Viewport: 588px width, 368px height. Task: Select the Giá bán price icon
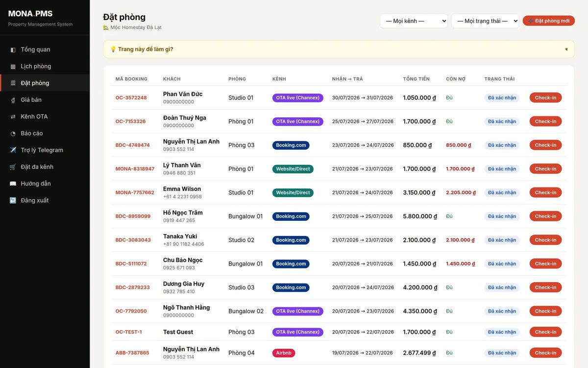tap(13, 100)
